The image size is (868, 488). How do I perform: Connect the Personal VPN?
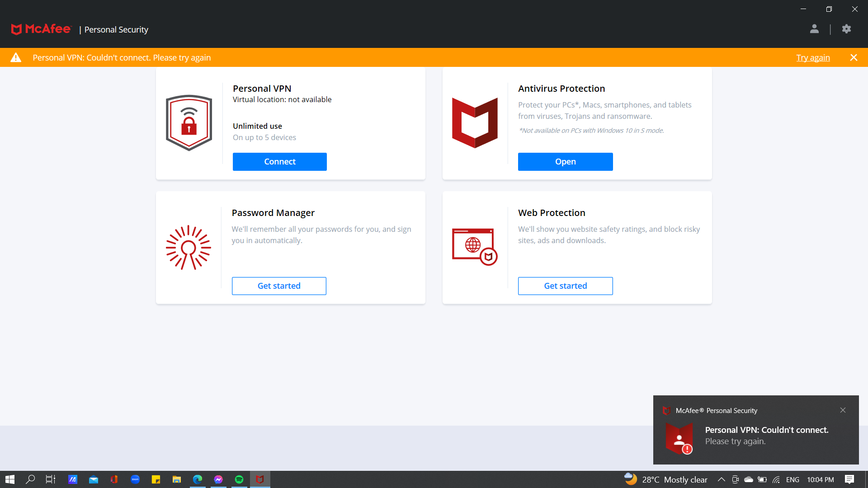(x=279, y=162)
